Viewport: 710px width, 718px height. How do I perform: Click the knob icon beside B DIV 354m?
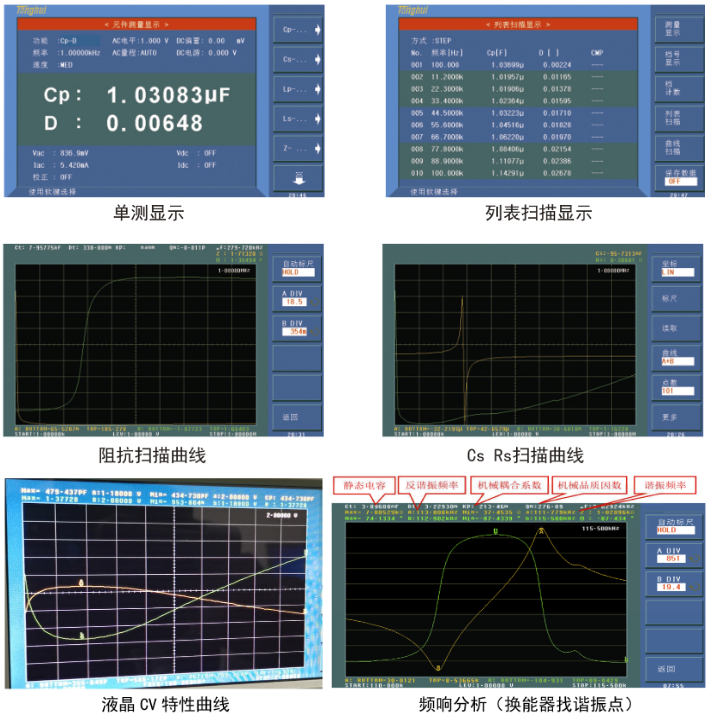[x=314, y=332]
